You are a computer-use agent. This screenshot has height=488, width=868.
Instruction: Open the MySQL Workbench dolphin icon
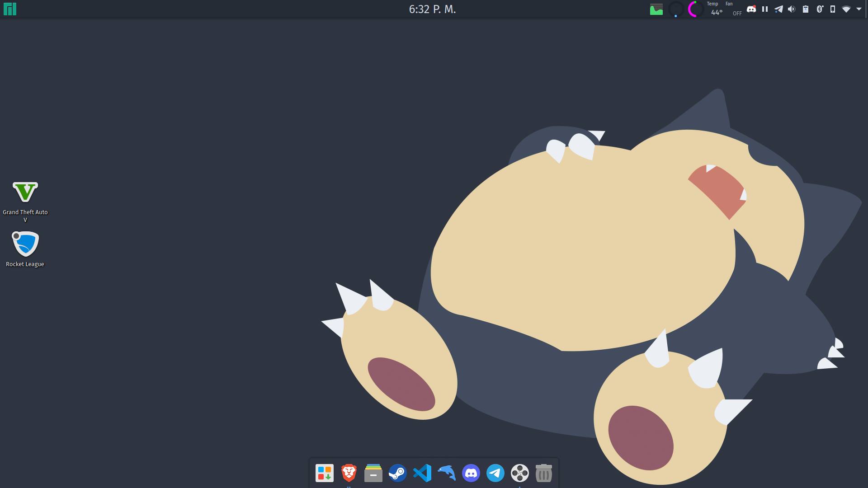coord(447,473)
